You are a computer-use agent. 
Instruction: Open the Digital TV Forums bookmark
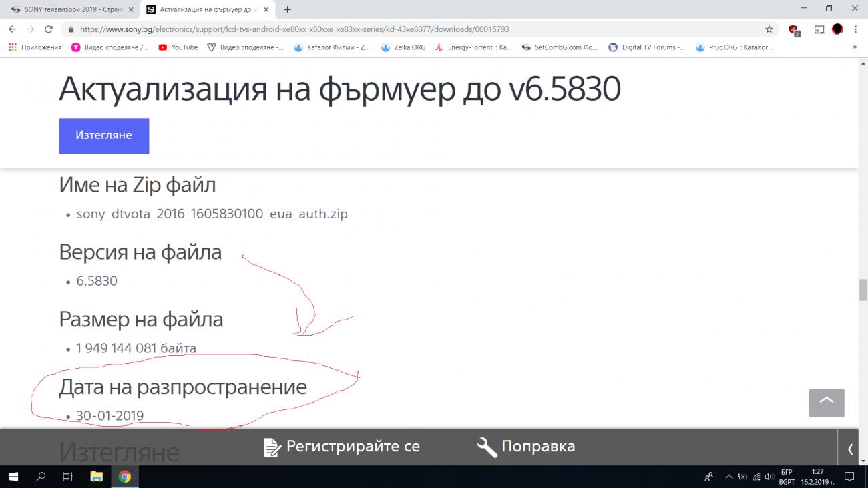(x=647, y=47)
